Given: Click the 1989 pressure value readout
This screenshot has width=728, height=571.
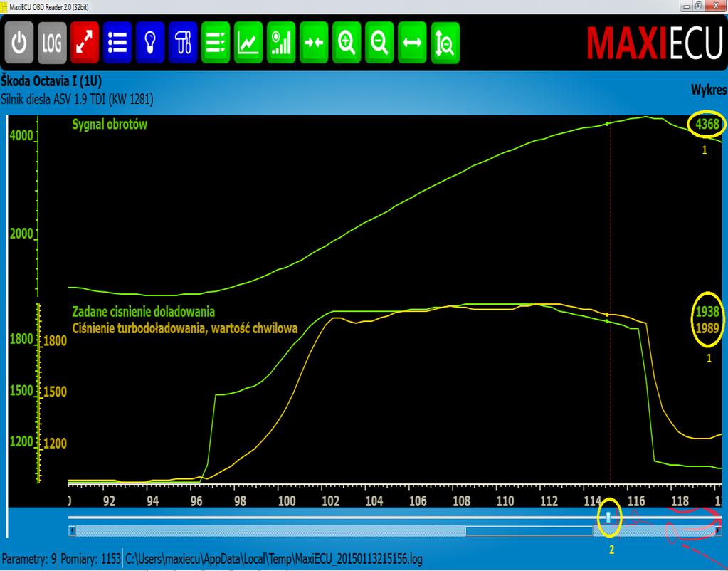Looking at the screenshot, I should (707, 328).
